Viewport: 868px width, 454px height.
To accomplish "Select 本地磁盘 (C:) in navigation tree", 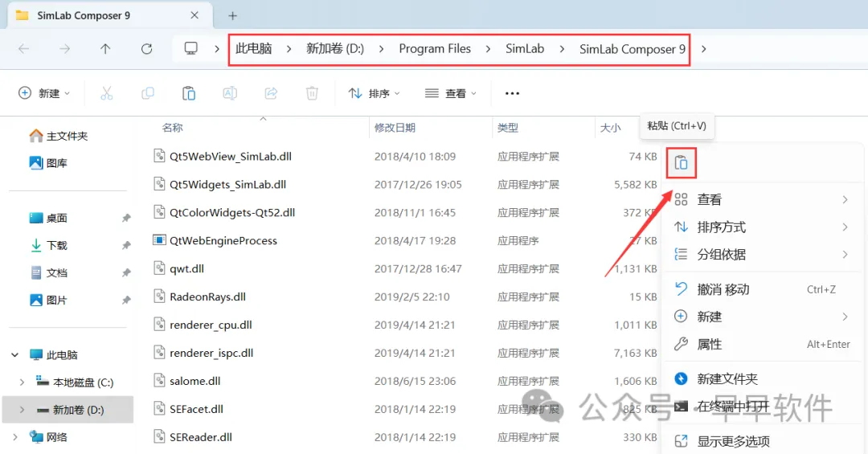I will [75, 382].
